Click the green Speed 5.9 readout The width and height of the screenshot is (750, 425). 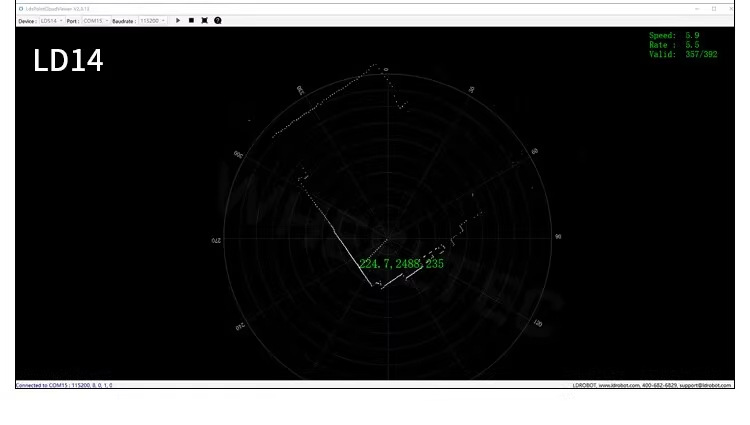tap(674, 35)
